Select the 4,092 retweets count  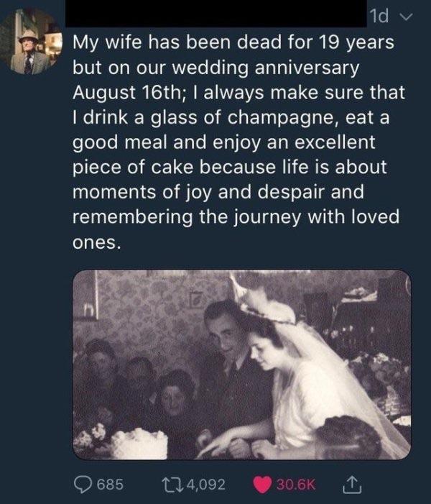coord(205,484)
